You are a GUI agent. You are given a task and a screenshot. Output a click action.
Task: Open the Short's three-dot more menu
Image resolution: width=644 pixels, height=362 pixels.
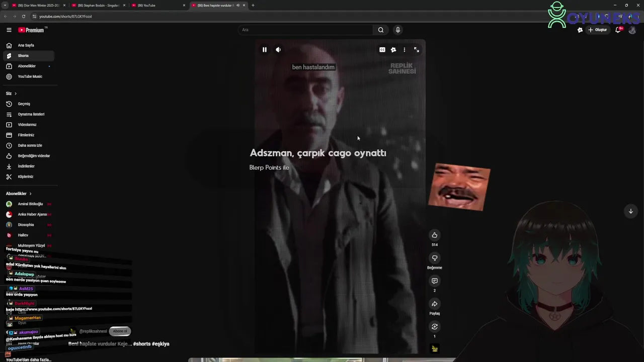tap(405, 50)
